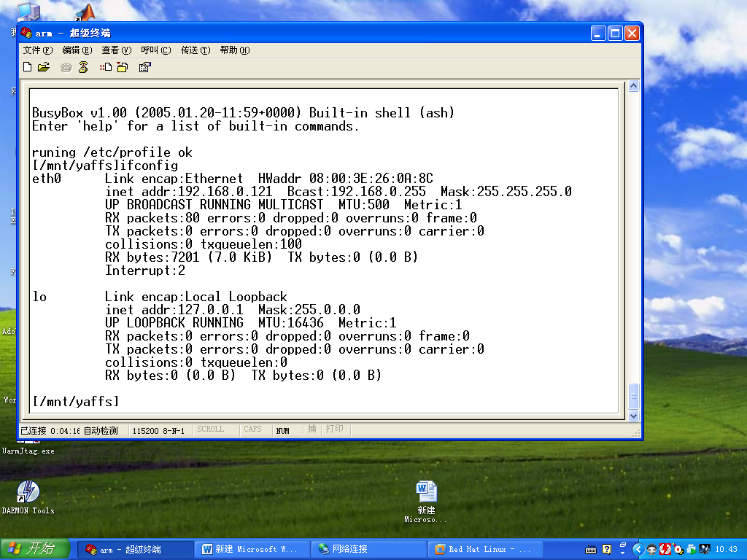Click the HWaddr 08:00:3E:26:0A:8C text
Viewport: 747px width, 560px height.
pyautogui.click(x=345, y=179)
